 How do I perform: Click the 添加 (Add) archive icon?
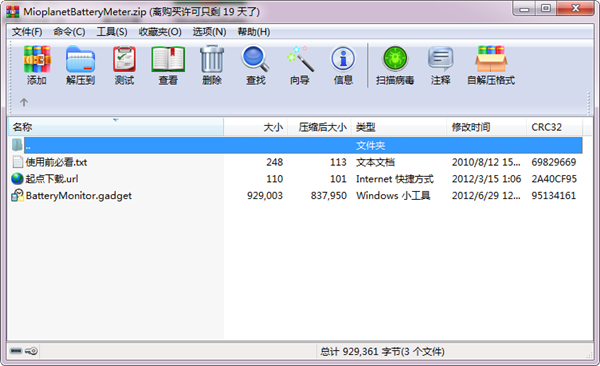click(37, 59)
